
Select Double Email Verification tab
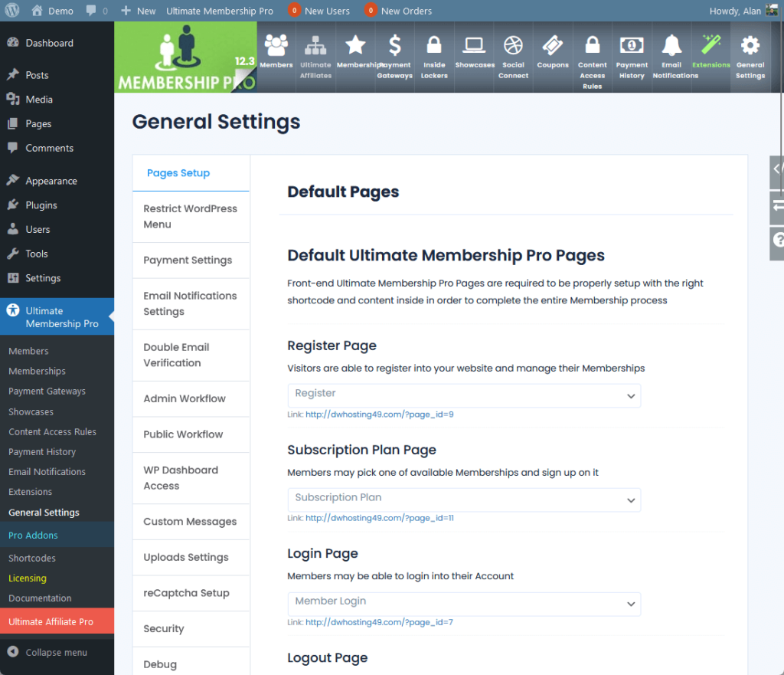[x=191, y=356]
